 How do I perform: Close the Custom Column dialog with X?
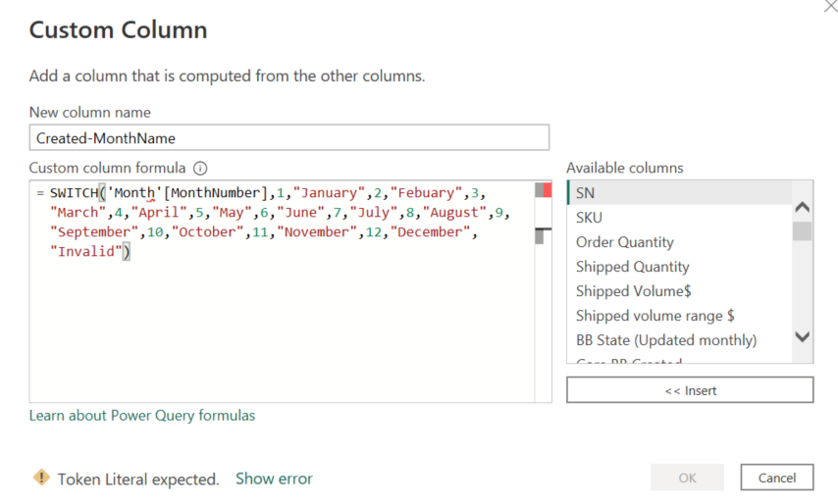point(831,7)
